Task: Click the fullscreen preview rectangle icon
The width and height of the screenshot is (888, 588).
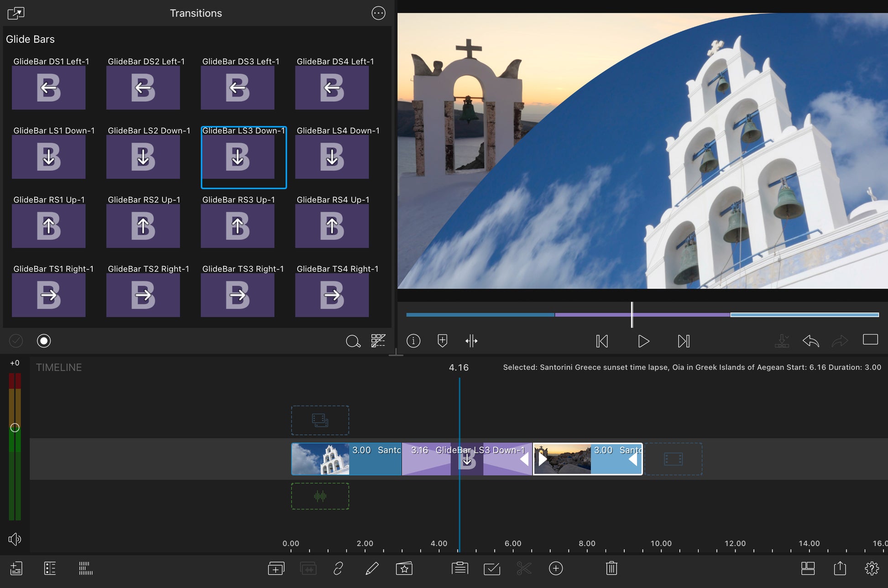Action: [x=870, y=340]
